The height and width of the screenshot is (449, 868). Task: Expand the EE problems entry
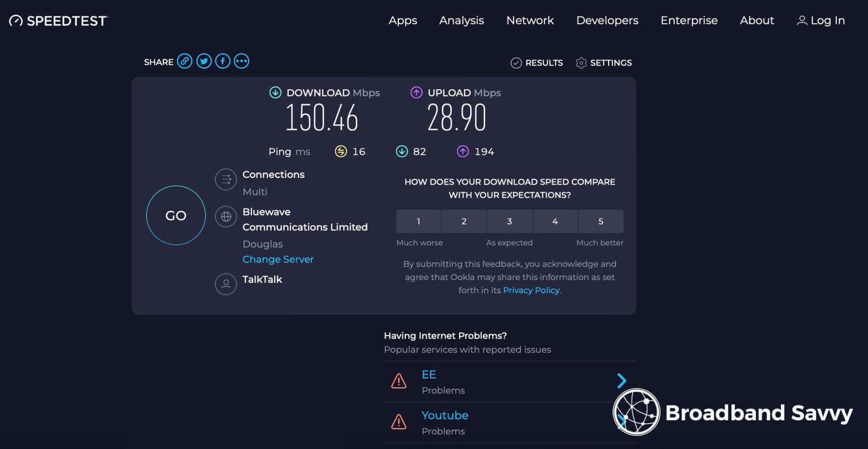point(622,381)
